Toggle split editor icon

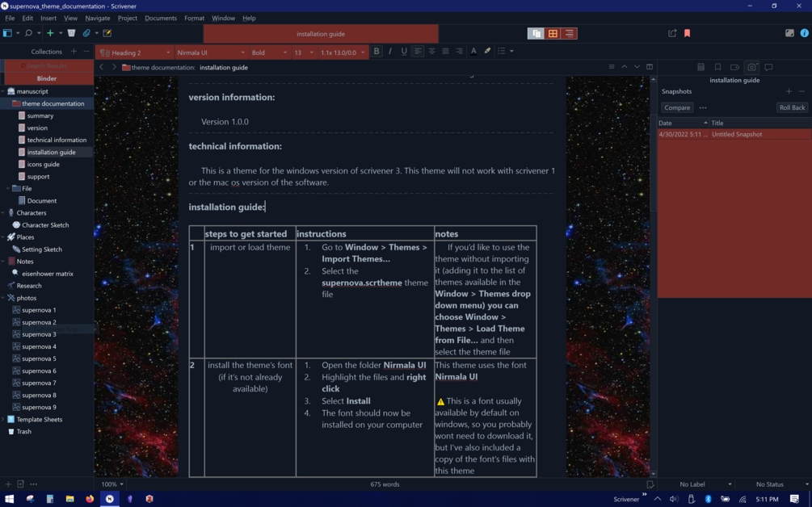pos(650,67)
